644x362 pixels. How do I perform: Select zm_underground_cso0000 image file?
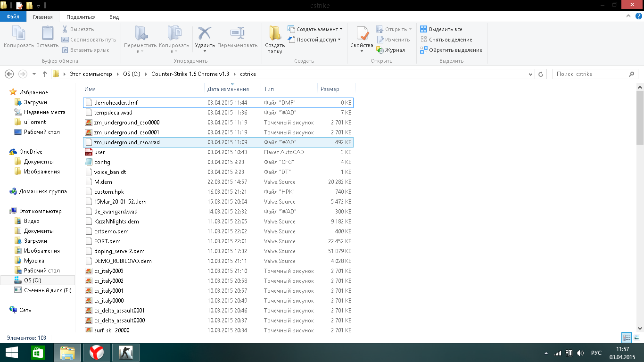pyautogui.click(x=218, y=122)
